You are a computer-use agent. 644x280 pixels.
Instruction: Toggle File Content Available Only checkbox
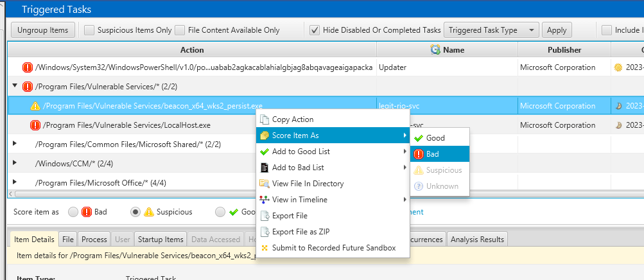click(x=180, y=30)
